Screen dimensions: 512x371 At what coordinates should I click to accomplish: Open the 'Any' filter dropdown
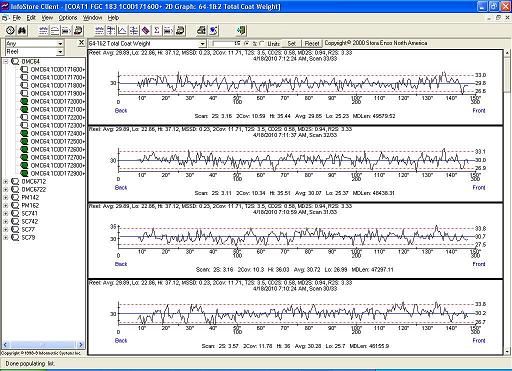60,43
